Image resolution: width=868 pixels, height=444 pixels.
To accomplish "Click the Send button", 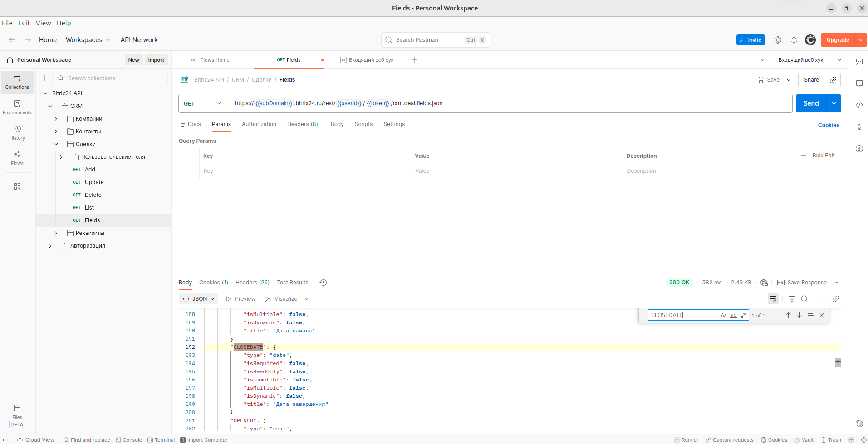I will click(811, 103).
